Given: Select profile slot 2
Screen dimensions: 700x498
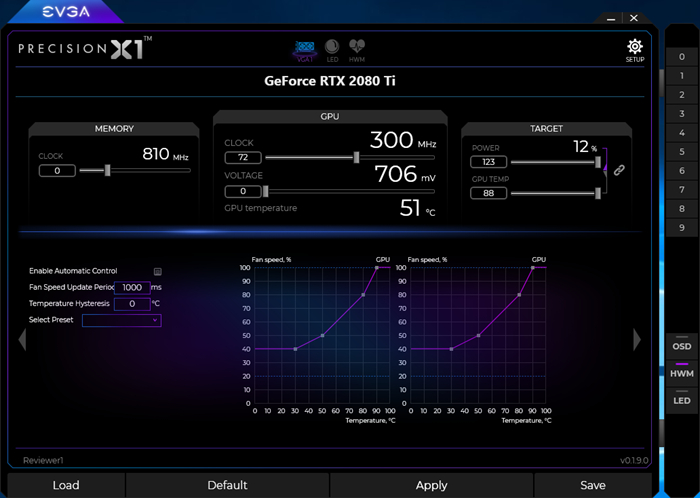Looking at the screenshot, I should coord(682,95).
